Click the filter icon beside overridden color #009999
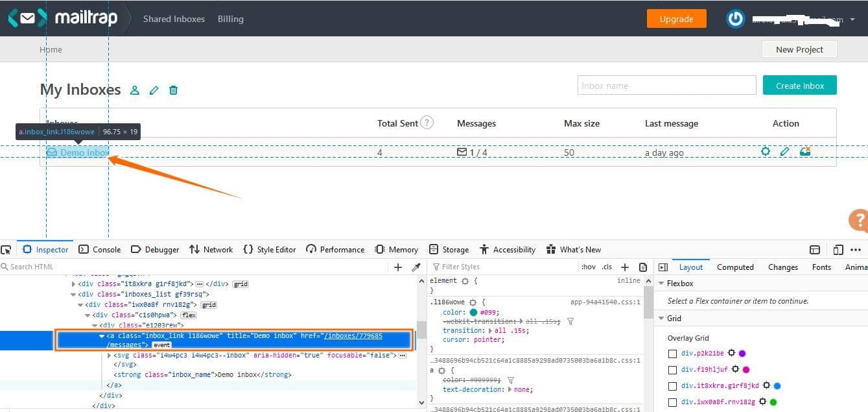868x412 pixels. 511,380
